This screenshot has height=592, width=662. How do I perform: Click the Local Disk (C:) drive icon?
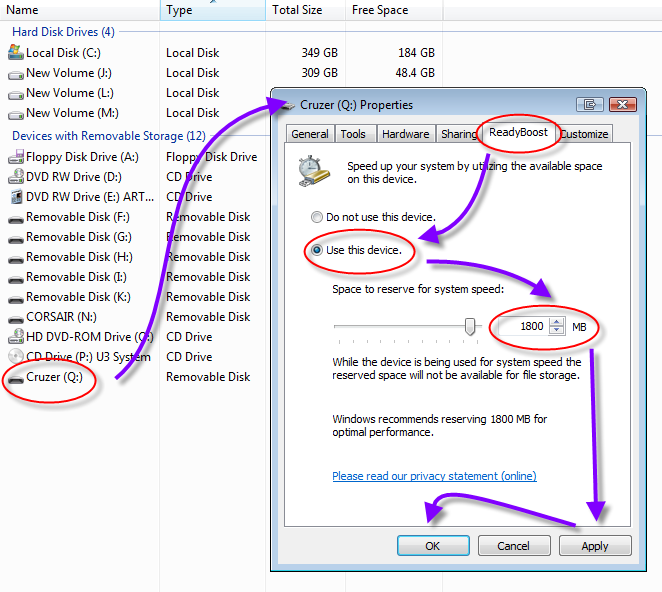[x=16, y=53]
